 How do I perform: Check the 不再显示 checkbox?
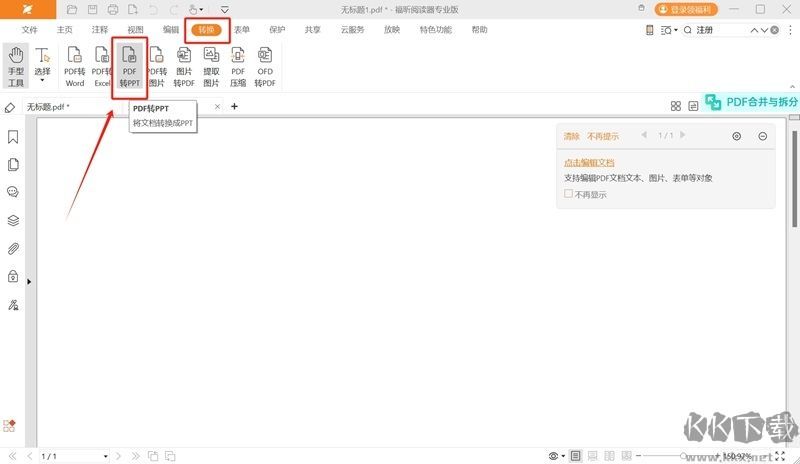pos(568,194)
